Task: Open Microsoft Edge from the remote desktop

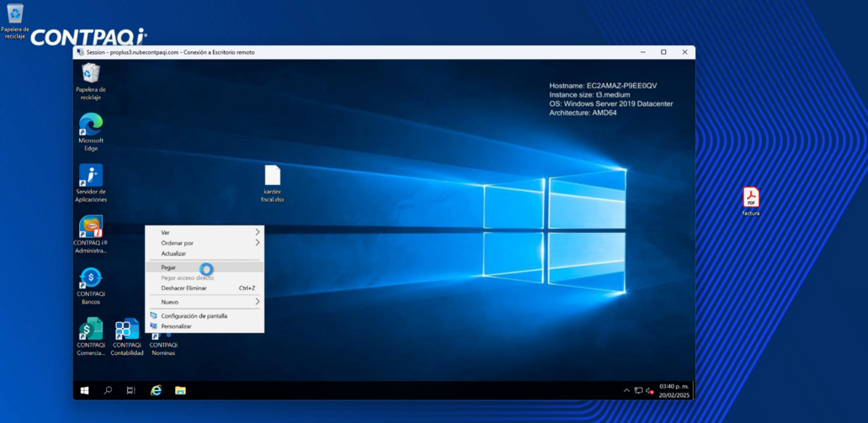Action: click(x=90, y=126)
